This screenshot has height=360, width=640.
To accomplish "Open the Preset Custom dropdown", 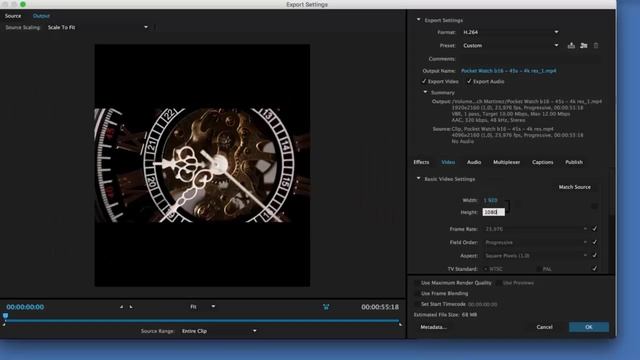I will (511, 45).
